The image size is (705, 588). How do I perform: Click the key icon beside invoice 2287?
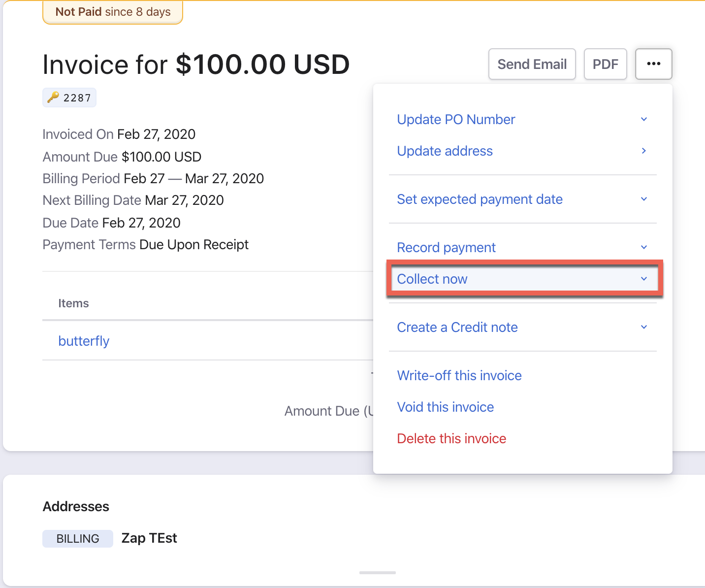tap(53, 97)
